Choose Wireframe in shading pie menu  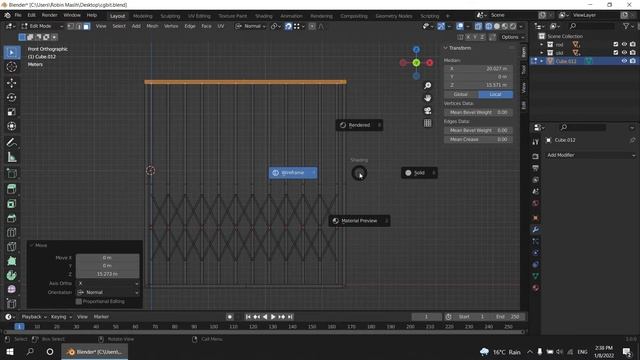tap(293, 173)
